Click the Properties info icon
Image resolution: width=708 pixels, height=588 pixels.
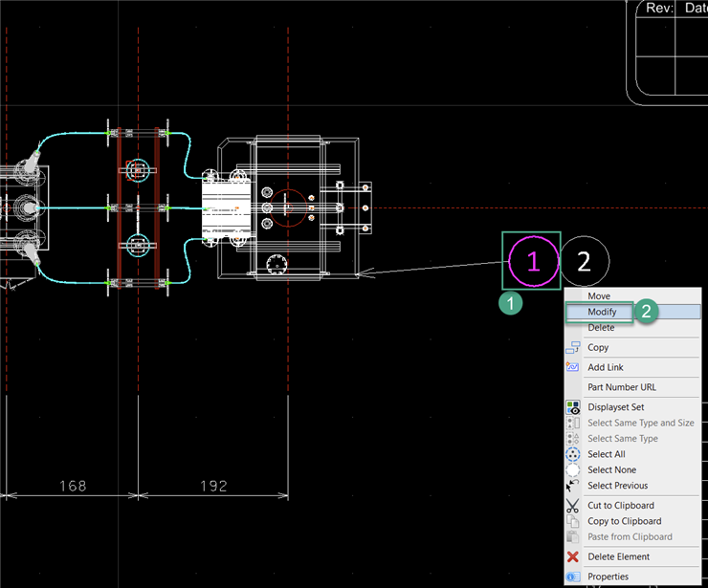(573, 577)
